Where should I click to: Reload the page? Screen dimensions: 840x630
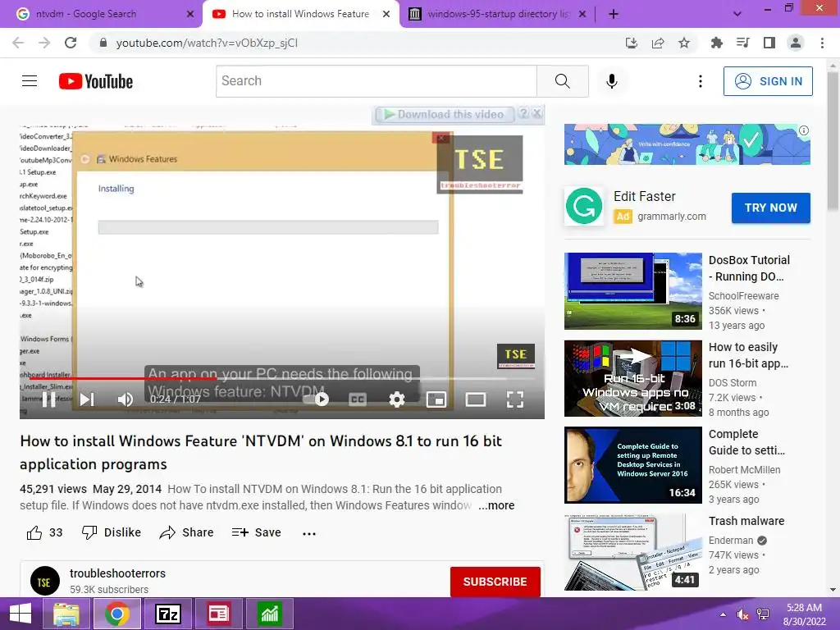tap(71, 43)
